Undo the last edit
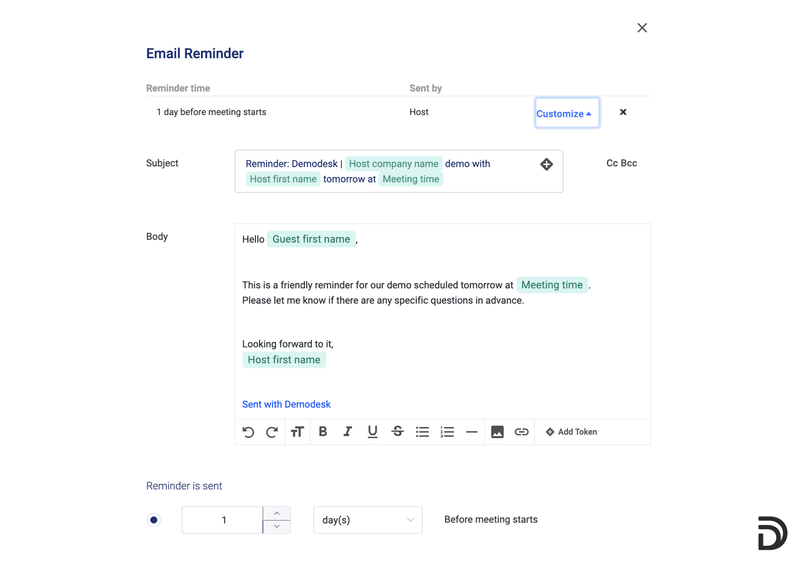Viewport: 800px width, 562px height. coord(248,432)
